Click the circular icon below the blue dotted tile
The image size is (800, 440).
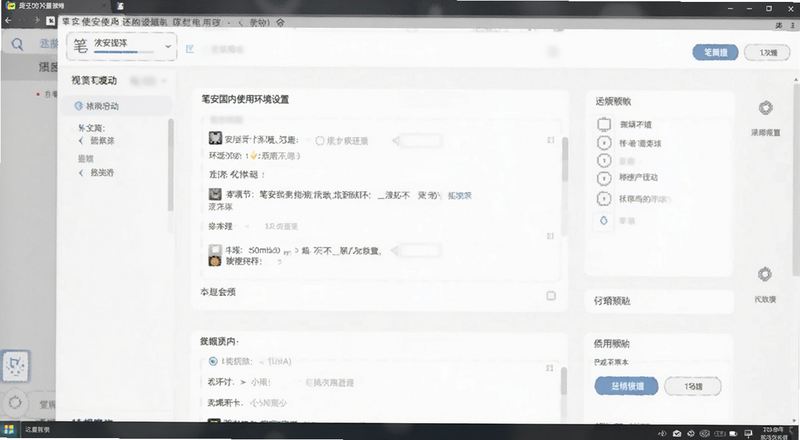pyautogui.click(x=15, y=403)
